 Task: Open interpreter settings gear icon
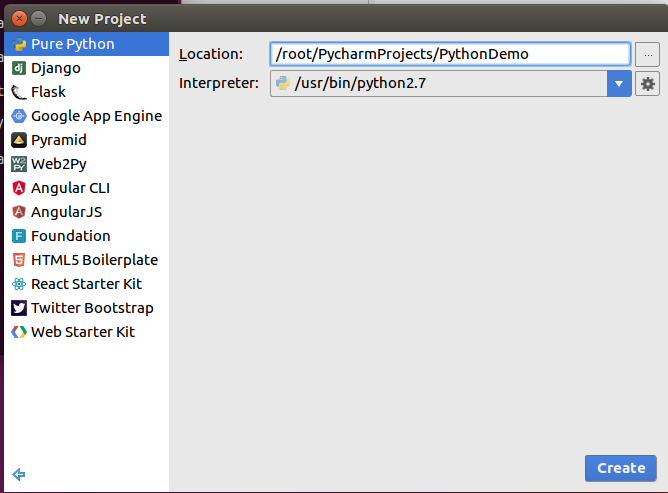(x=648, y=84)
